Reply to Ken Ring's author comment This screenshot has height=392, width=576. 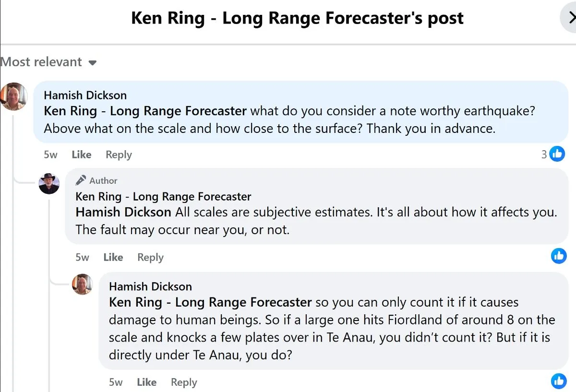[150, 257]
